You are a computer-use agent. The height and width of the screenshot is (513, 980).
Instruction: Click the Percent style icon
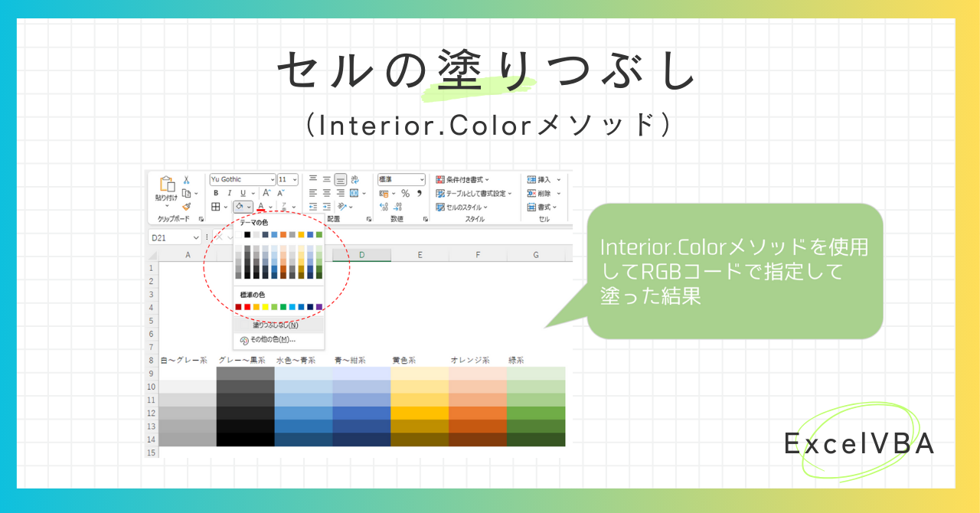coord(406,193)
